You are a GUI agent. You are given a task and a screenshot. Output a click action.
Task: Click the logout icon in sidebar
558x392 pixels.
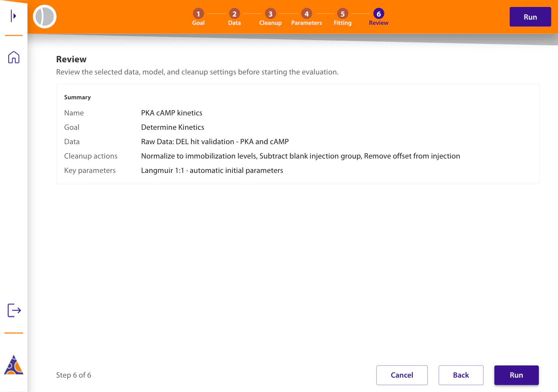(14, 310)
